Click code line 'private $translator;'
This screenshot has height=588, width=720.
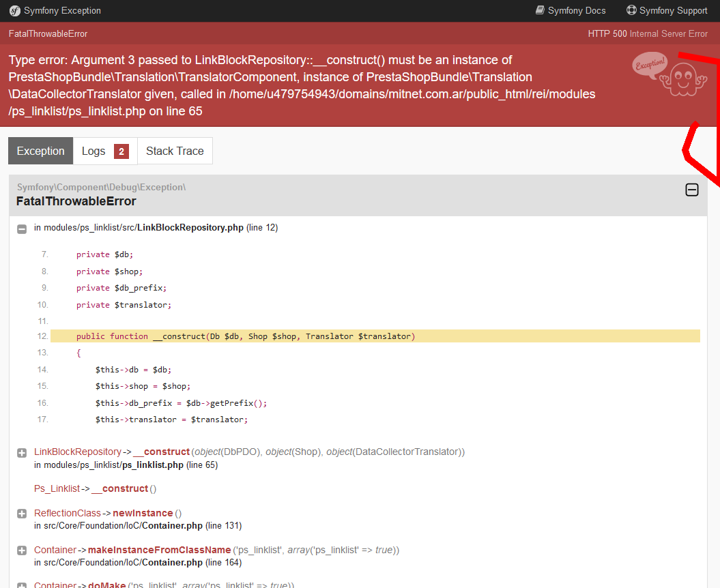(x=124, y=305)
